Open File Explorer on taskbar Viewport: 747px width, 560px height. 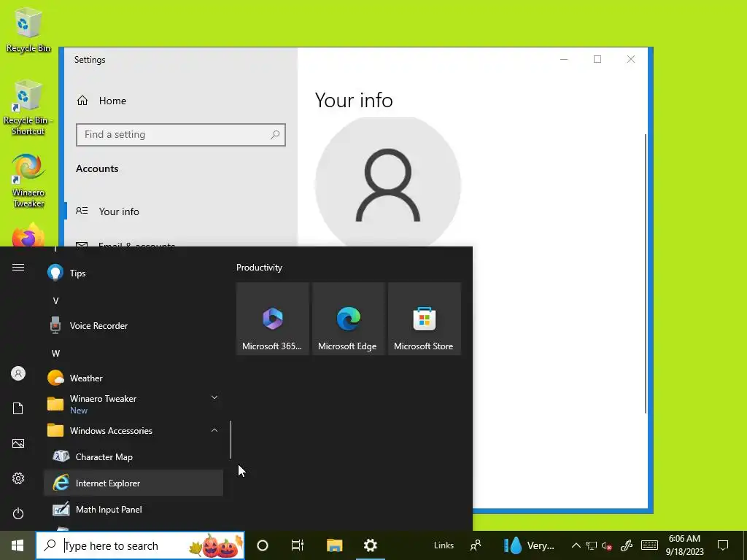pos(334,545)
